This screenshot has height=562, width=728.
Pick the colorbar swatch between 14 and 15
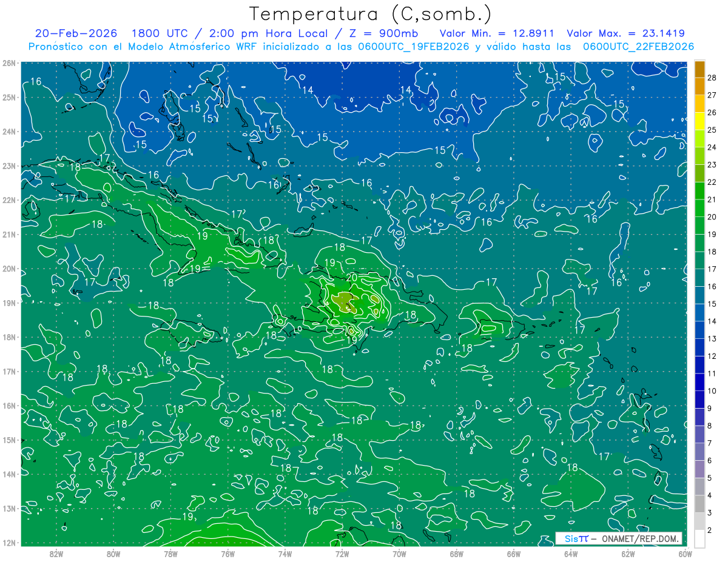tap(699, 313)
